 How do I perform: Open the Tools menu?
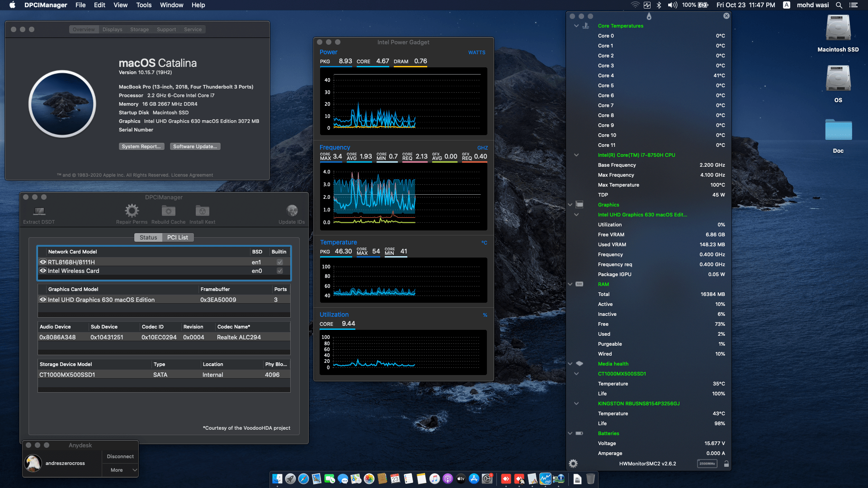(x=143, y=5)
